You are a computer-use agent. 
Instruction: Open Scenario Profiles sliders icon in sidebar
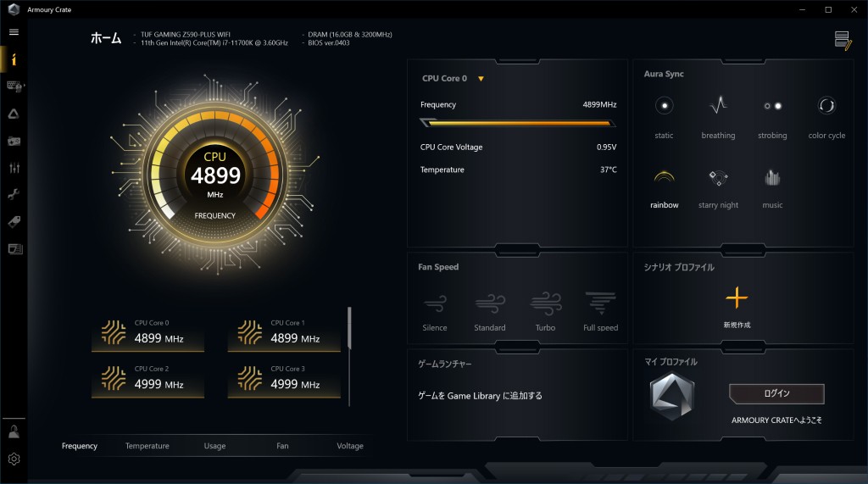click(x=14, y=168)
